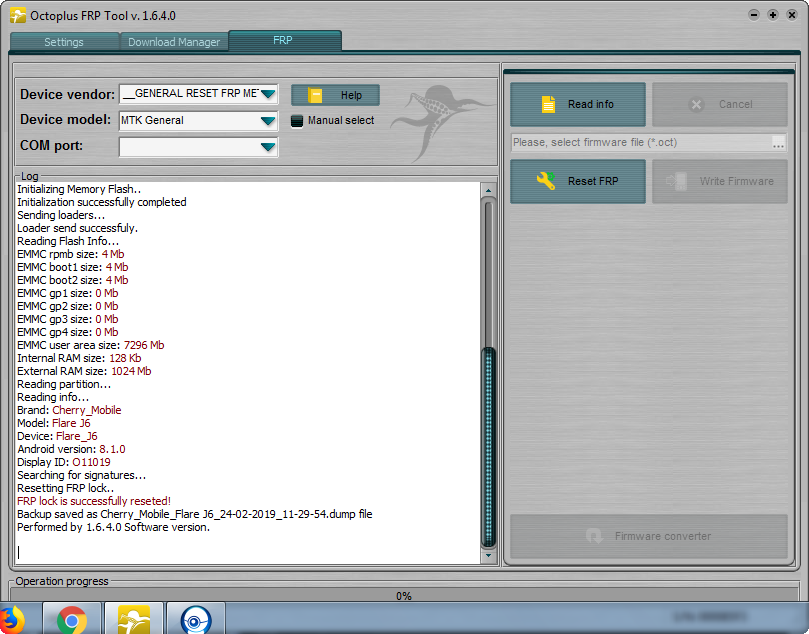Click the 'Searching for signatures...' line

click(82, 475)
